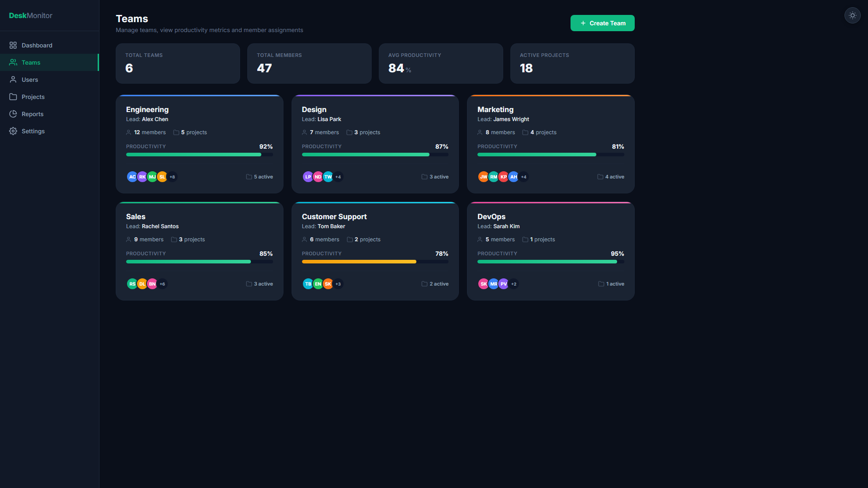The height and width of the screenshot is (488, 868).
Task: Click the DevOps productivity bar at 95%
Action: (x=551, y=262)
